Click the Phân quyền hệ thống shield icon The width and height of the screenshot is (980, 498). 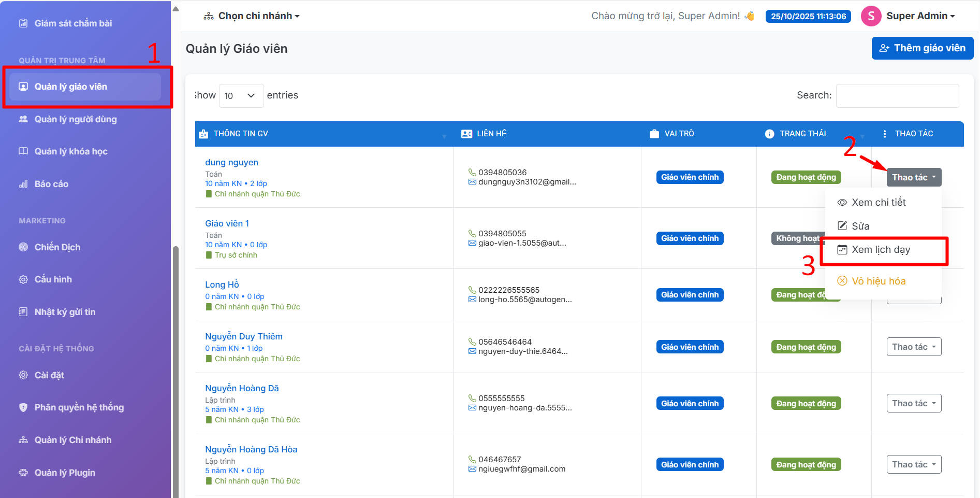pyautogui.click(x=23, y=407)
